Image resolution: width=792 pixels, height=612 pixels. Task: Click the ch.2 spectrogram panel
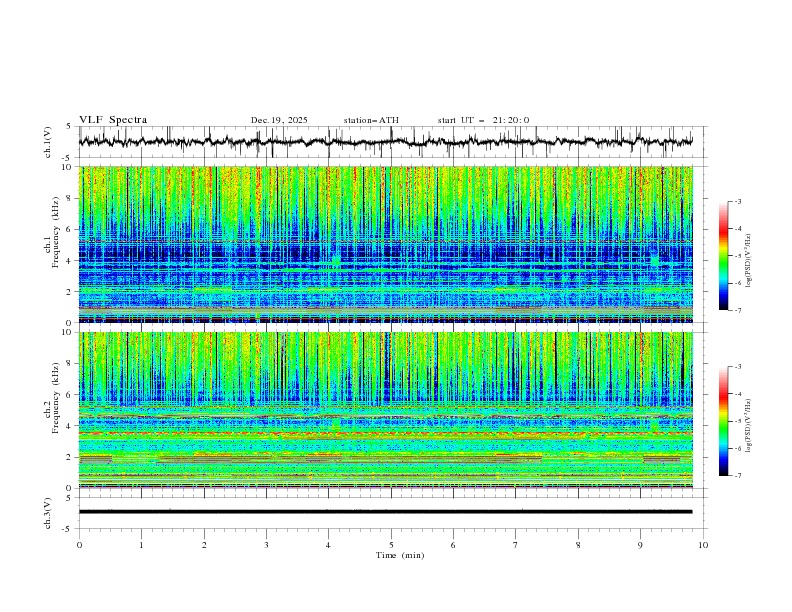pos(385,410)
